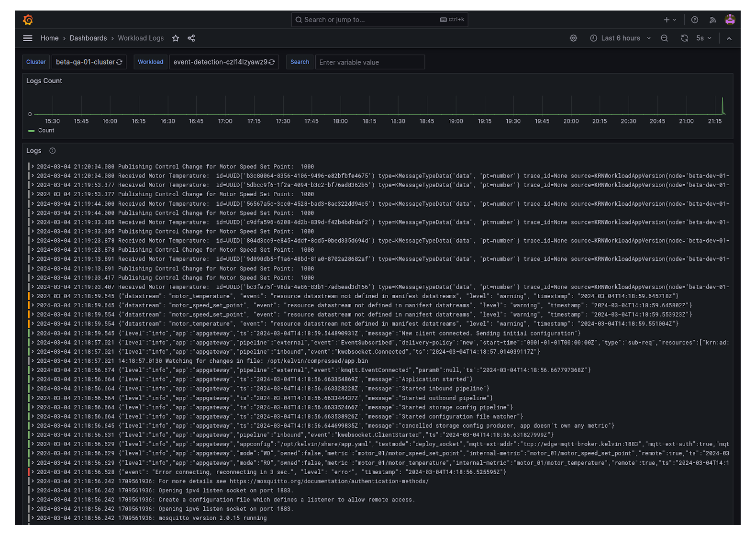Navigate to Dashboards breadcrumb
This screenshot has width=756, height=536.
tap(88, 38)
